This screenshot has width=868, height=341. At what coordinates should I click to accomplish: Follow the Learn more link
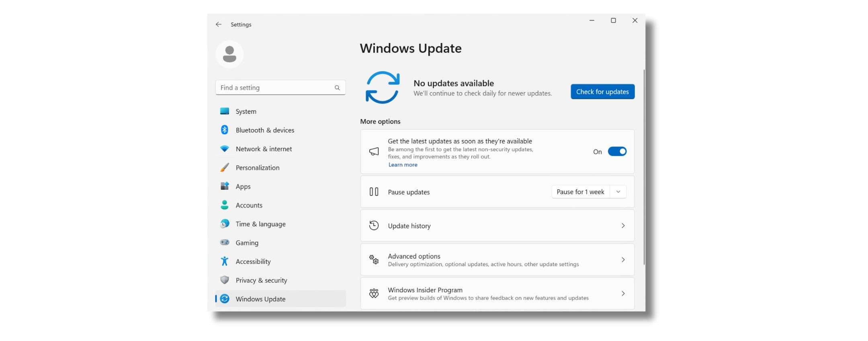click(x=403, y=165)
